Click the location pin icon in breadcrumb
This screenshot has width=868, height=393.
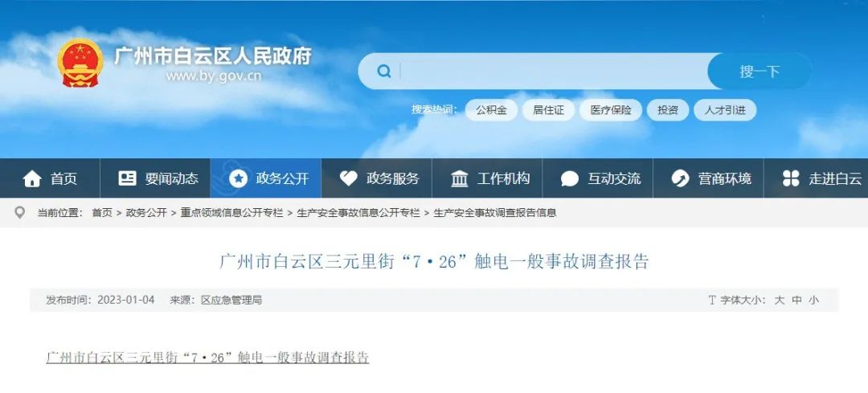pyautogui.click(x=20, y=212)
